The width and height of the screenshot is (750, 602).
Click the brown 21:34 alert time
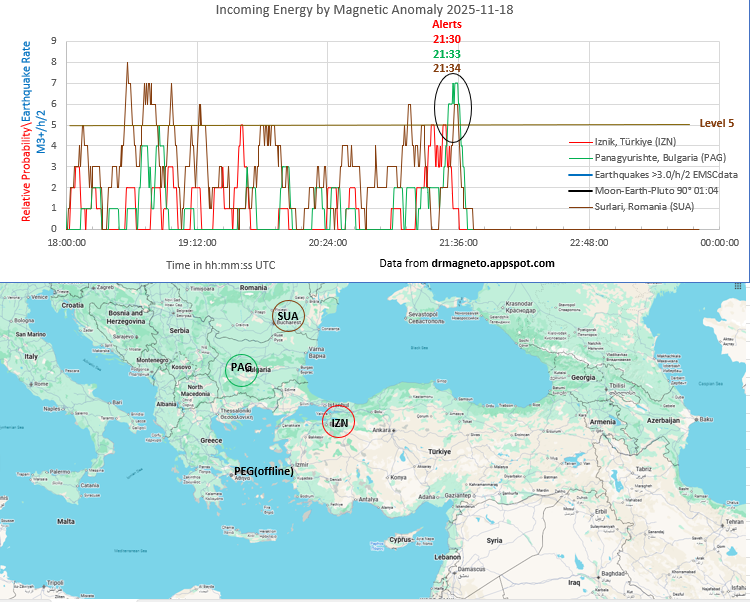click(x=447, y=68)
